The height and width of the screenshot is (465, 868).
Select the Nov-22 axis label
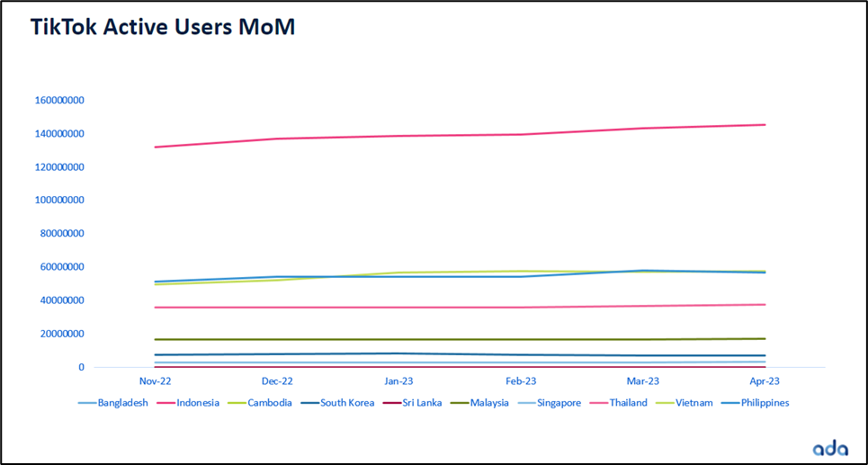pyautogui.click(x=157, y=381)
